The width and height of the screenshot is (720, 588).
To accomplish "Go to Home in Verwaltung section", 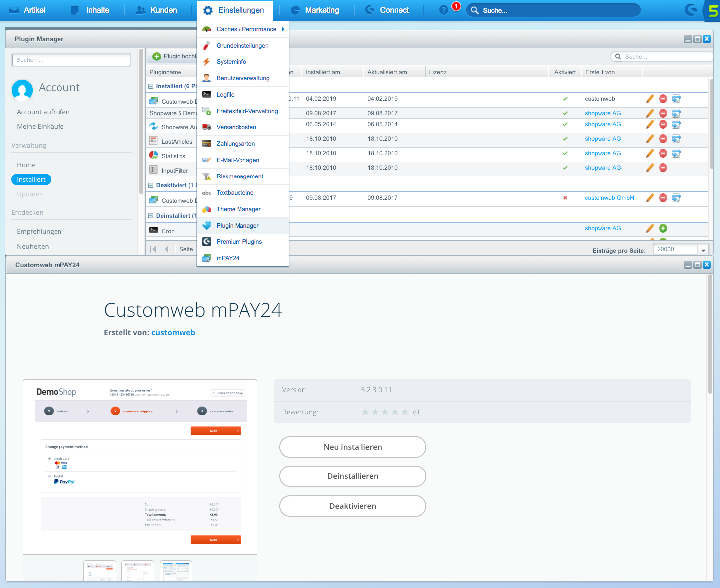I will click(26, 165).
